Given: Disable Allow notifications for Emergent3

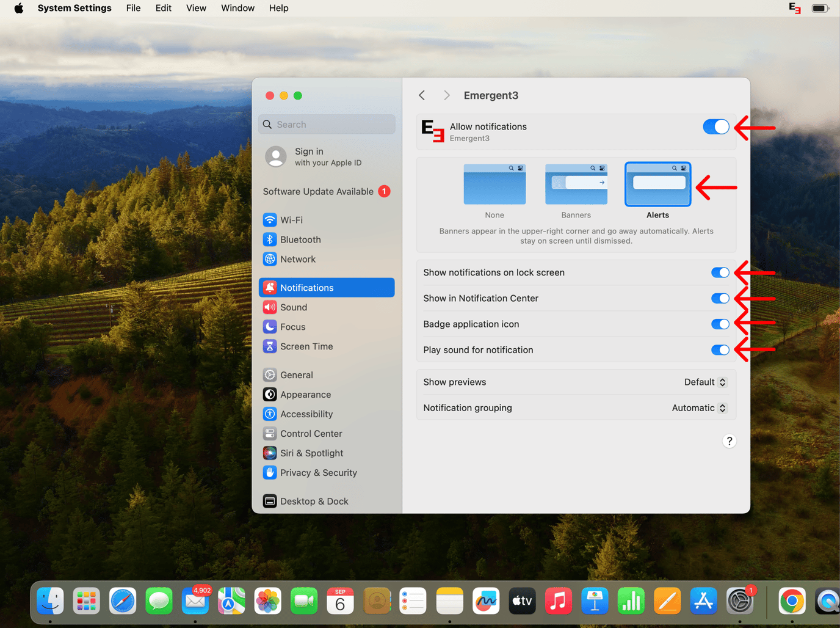Looking at the screenshot, I should coord(715,126).
